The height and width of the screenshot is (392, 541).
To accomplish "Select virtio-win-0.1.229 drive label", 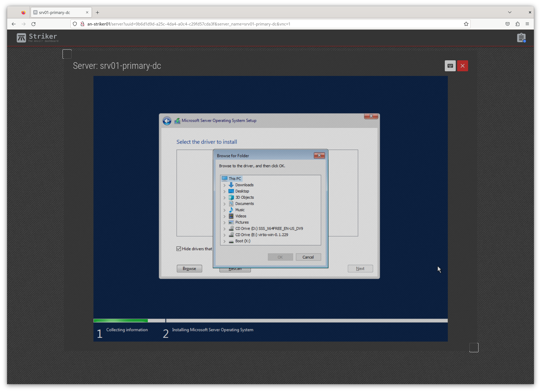I will point(273,235).
